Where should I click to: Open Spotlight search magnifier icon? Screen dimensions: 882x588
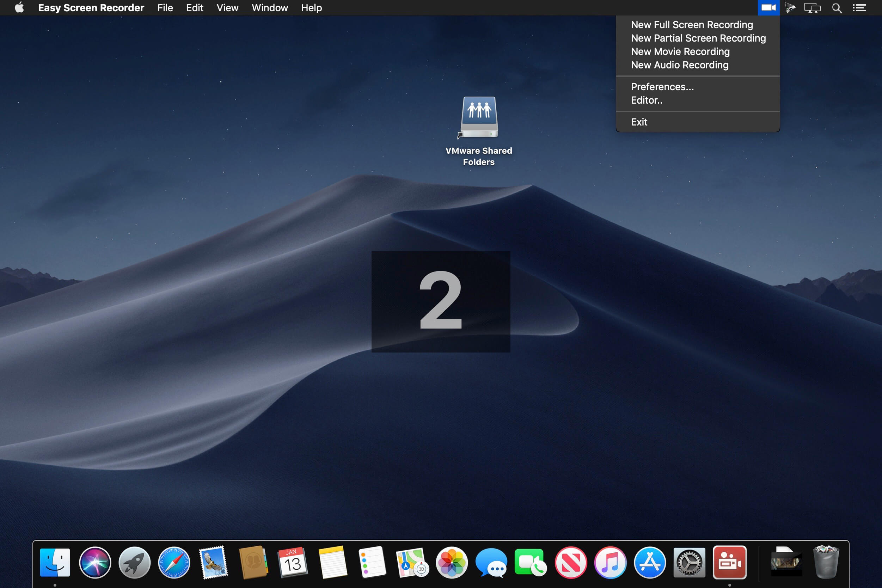(x=837, y=8)
